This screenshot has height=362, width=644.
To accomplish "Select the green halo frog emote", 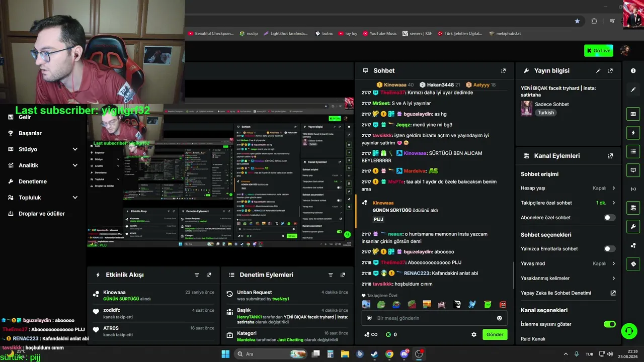I will [x=487, y=305].
